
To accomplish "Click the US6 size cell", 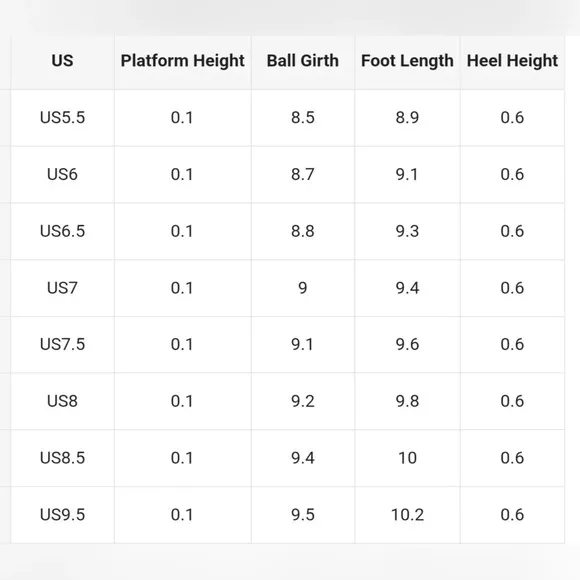I will point(63,174).
